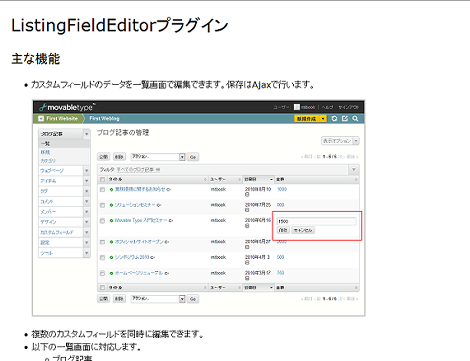Expand the アイテム sidebar arrow
Image resolution: width=470 pixels, height=361 pixels.
point(86,181)
